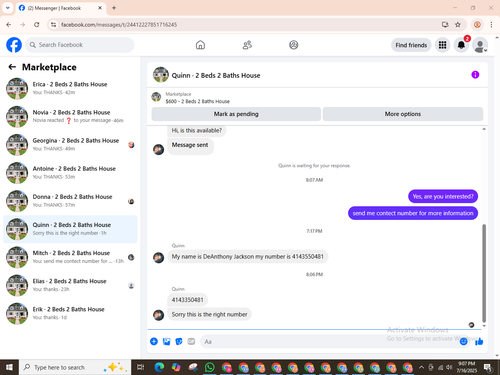Click the $600 Marketplace listing link

pyautogui.click(x=197, y=101)
